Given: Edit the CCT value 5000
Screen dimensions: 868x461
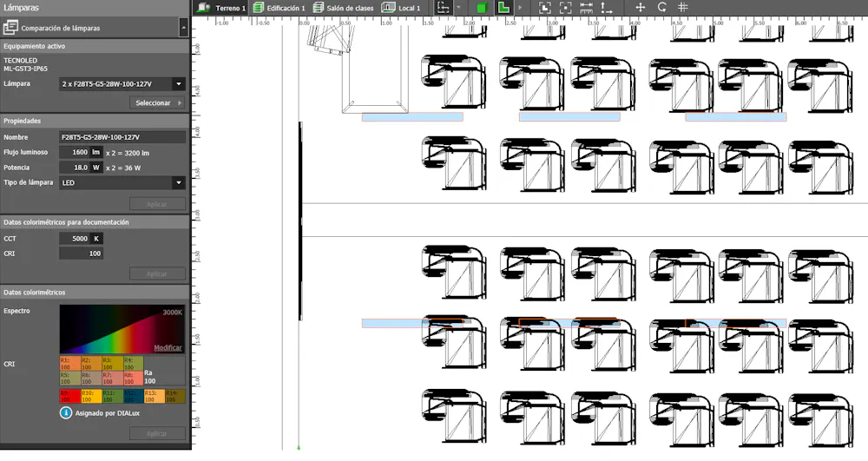Looking at the screenshot, I should tap(74, 239).
